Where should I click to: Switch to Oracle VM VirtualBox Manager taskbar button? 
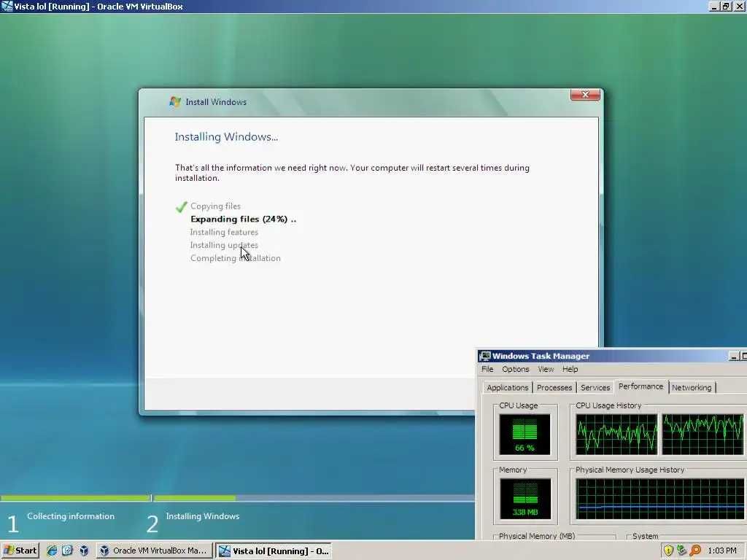point(154,551)
